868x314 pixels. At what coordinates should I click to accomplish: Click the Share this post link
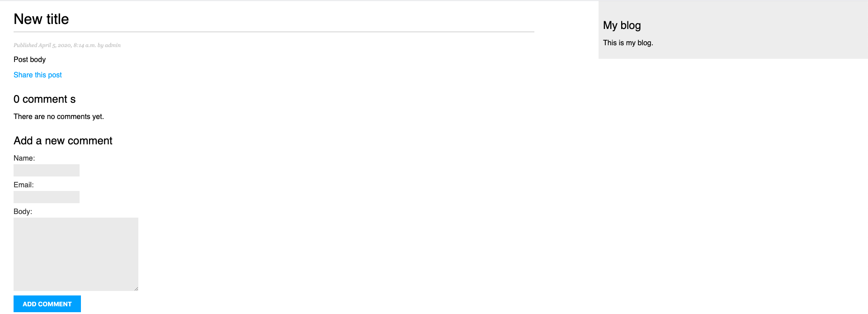(38, 75)
